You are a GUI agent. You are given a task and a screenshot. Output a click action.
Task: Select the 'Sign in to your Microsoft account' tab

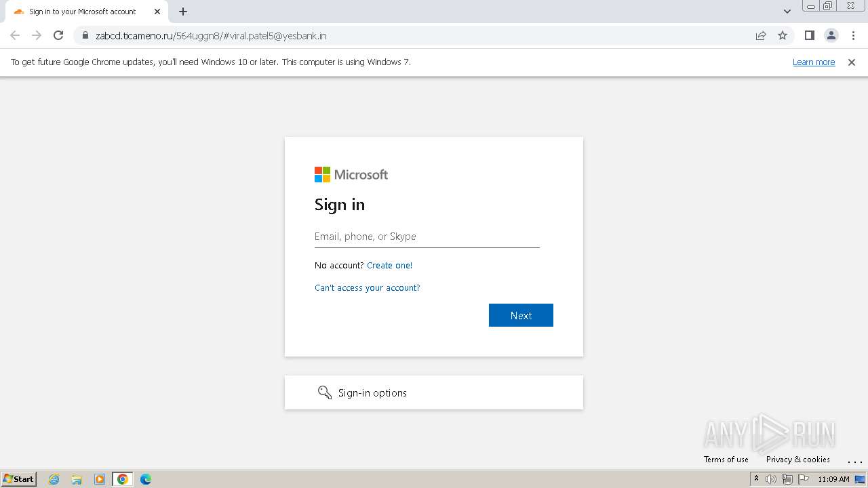(86, 12)
